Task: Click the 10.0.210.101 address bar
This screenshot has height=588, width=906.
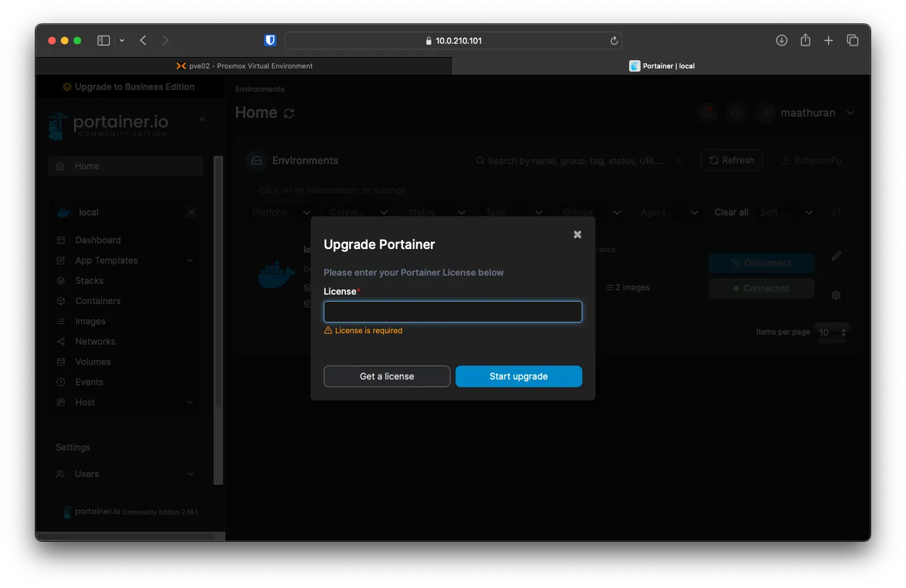Action: pos(453,41)
